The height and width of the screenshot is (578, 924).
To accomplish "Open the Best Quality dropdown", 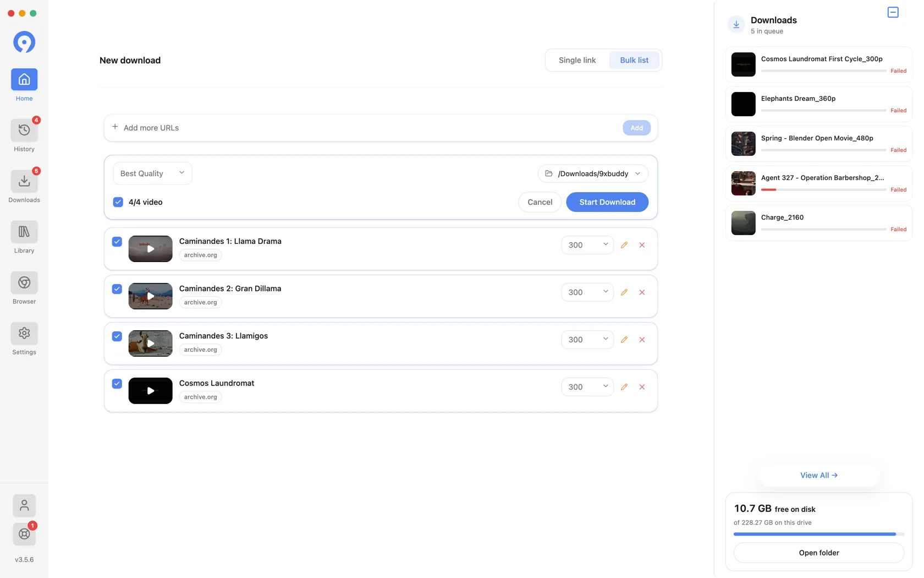I will pos(152,173).
